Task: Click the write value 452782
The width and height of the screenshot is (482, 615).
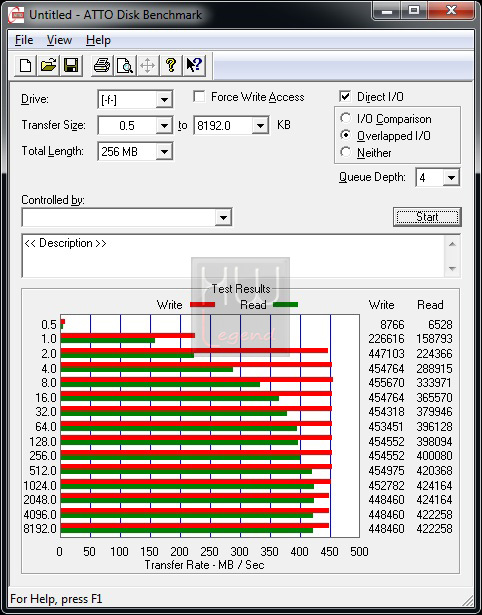Action: click(386, 486)
